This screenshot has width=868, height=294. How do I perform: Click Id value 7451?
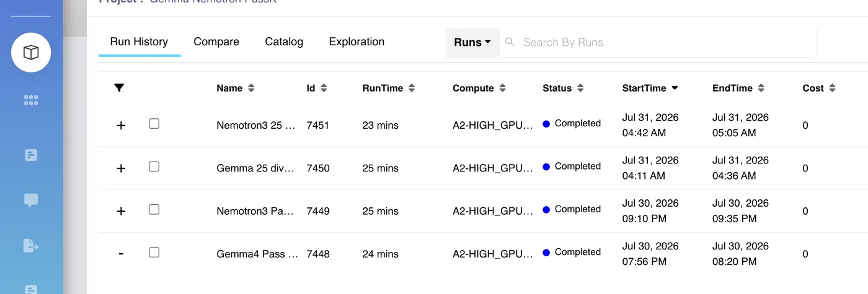(x=318, y=125)
